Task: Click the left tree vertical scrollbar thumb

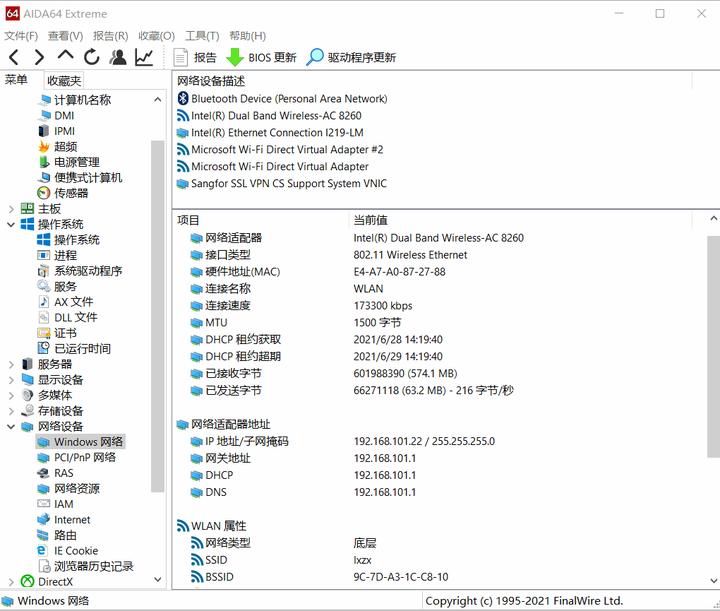Action: (158, 316)
